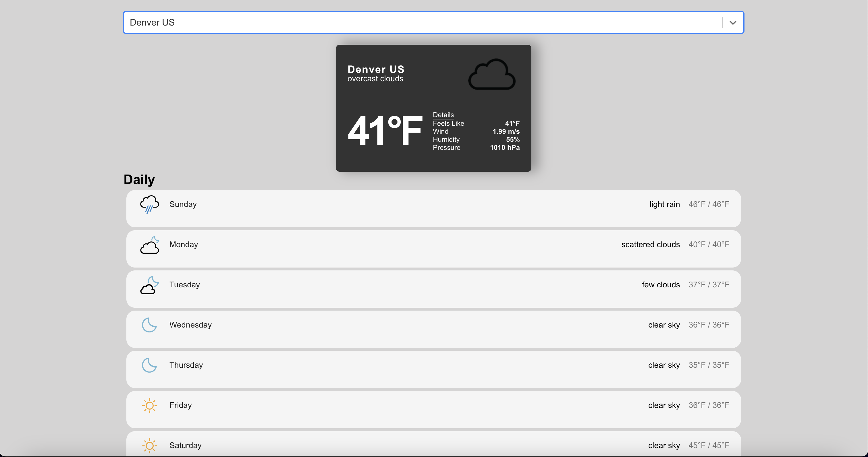Click the 55% humidity value
The image size is (868, 457).
[x=512, y=140]
